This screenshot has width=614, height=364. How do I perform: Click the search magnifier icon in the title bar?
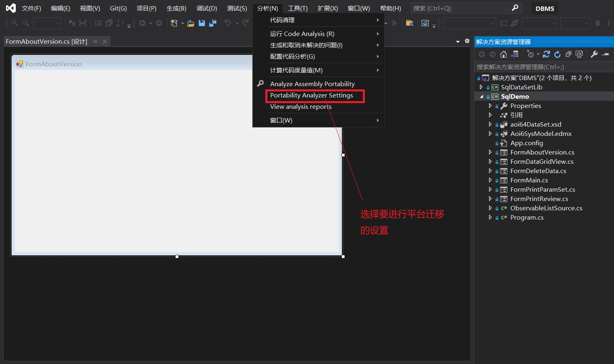[515, 8]
